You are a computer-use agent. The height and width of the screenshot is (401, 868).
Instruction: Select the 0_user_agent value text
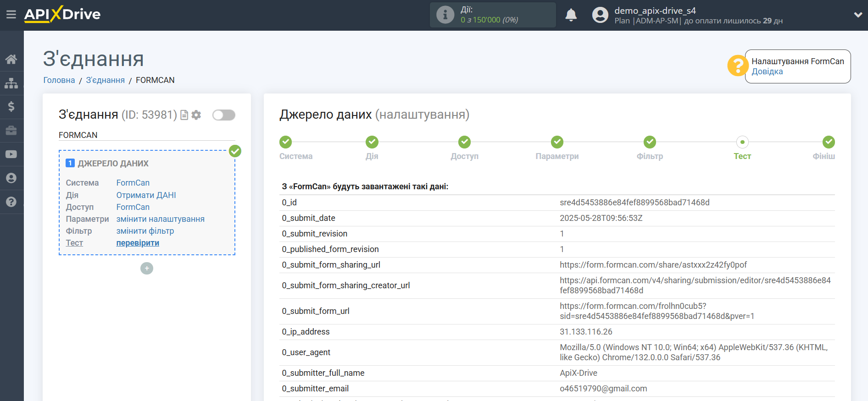[x=694, y=352]
